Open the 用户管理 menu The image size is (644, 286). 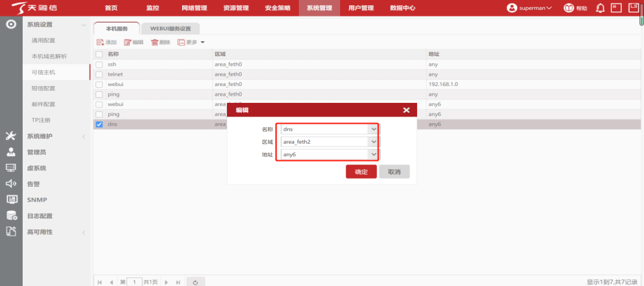(x=361, y=8)
